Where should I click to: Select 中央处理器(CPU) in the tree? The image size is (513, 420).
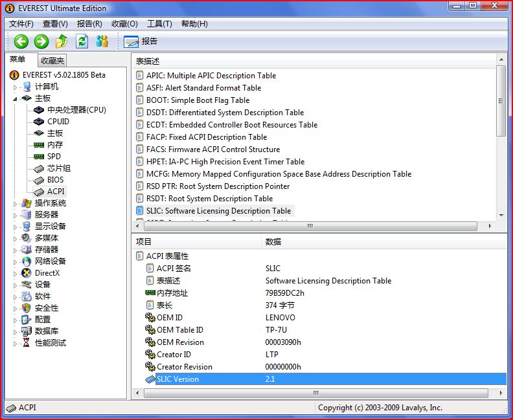pyautogui.click(x=76, y=110)
